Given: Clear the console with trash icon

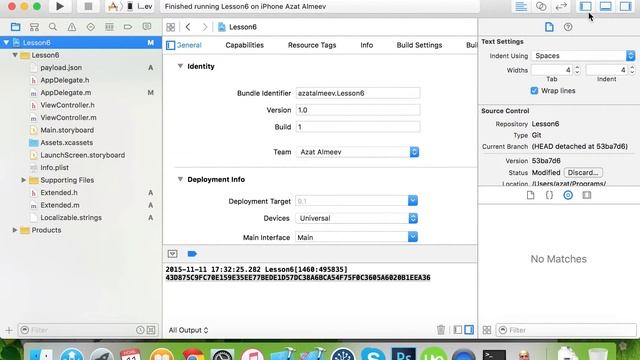Looking at the screenshot, I should point(441,329).
